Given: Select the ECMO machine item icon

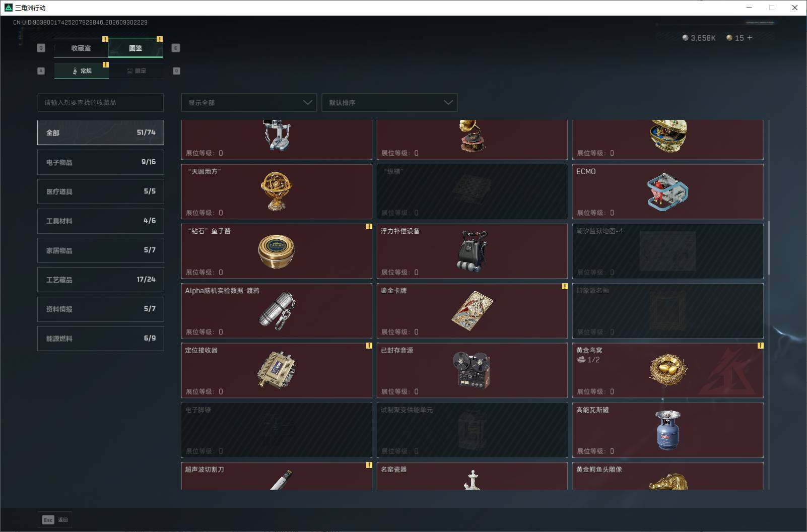Looking at the screenshot, I should (667, 191).
